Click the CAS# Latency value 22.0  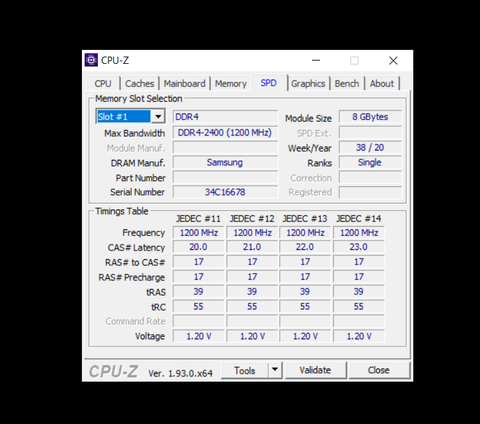305,247
